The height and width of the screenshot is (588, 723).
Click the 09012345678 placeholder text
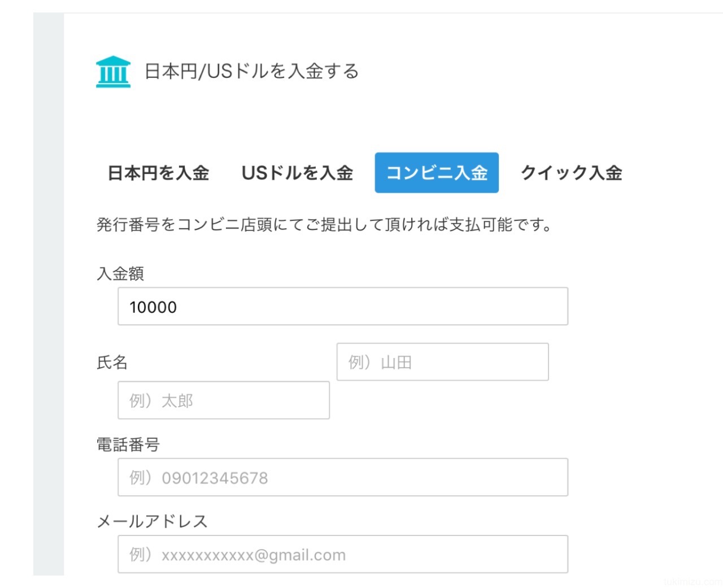215,478
